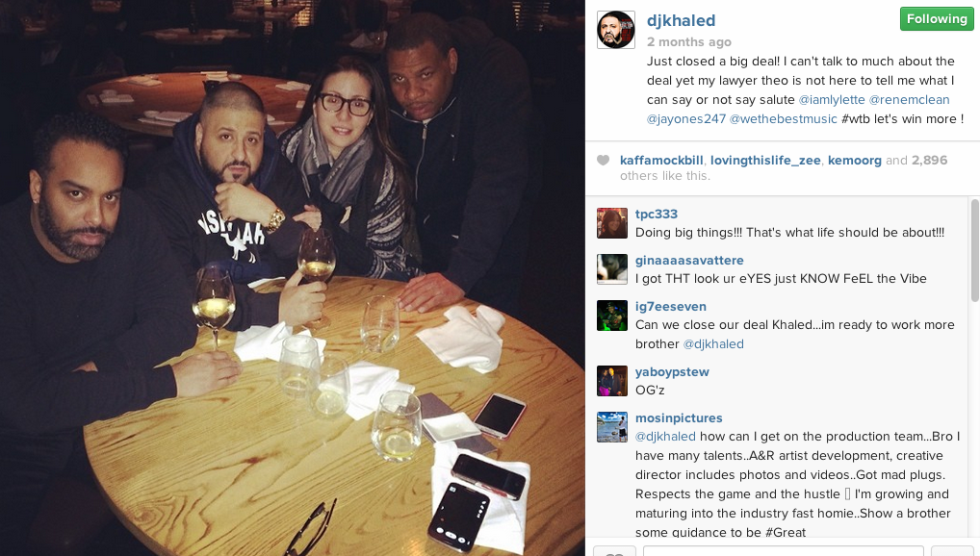View kemoorg's profile from likes

[855, 161]
